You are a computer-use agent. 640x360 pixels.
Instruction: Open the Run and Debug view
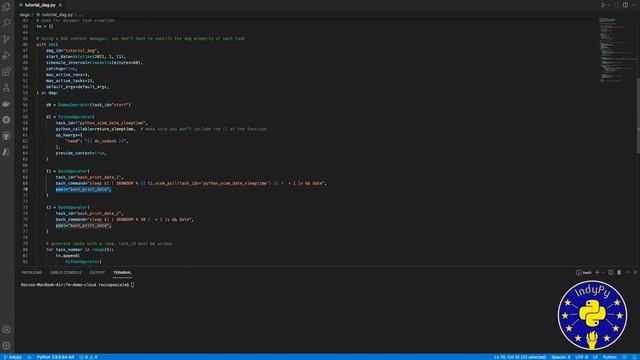6,55
